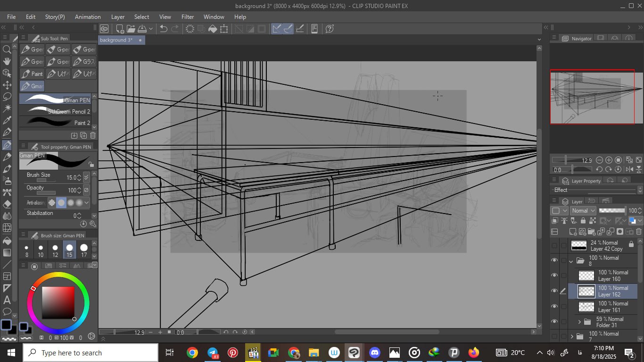Open the Animation menu
The width and height of the screenshot is (644, 362).
[88, 16]
